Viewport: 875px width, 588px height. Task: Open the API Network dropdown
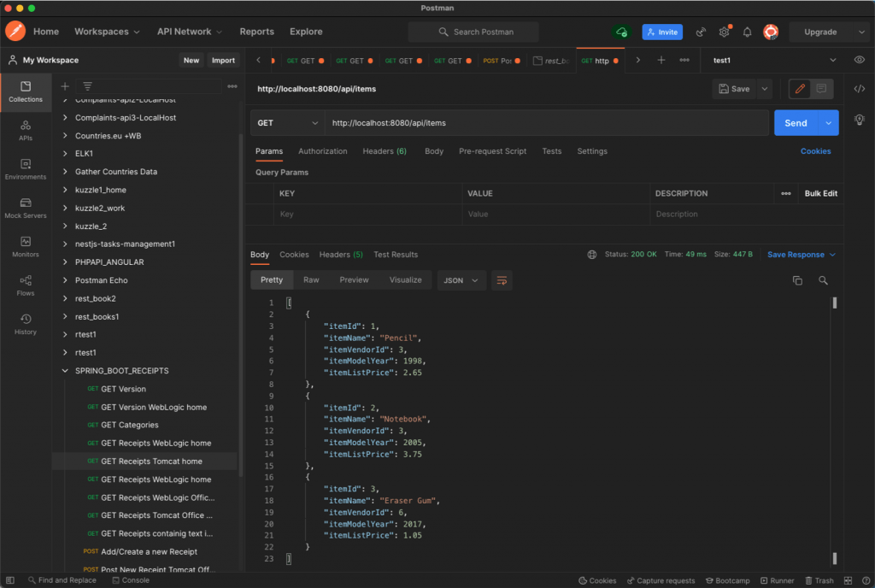(190, 32)
